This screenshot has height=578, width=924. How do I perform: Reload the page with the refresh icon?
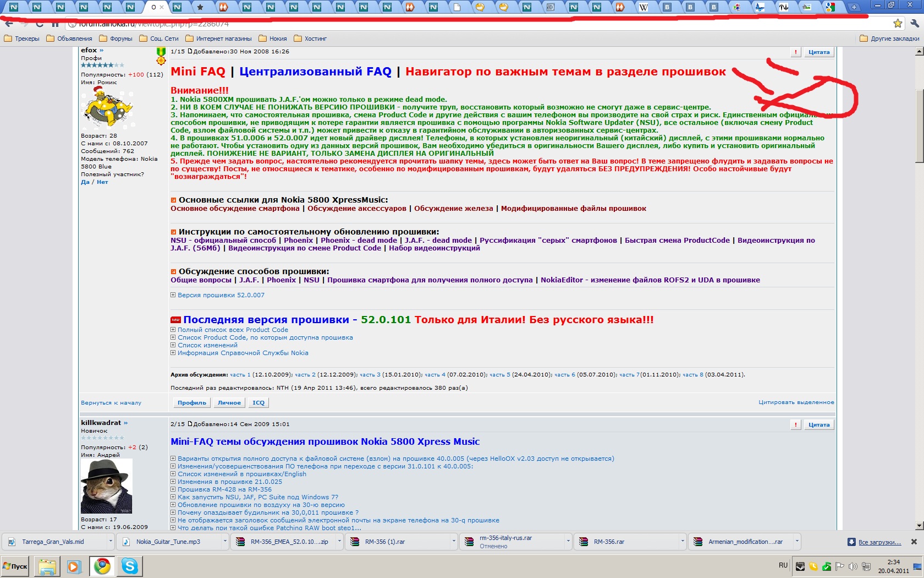40,24
